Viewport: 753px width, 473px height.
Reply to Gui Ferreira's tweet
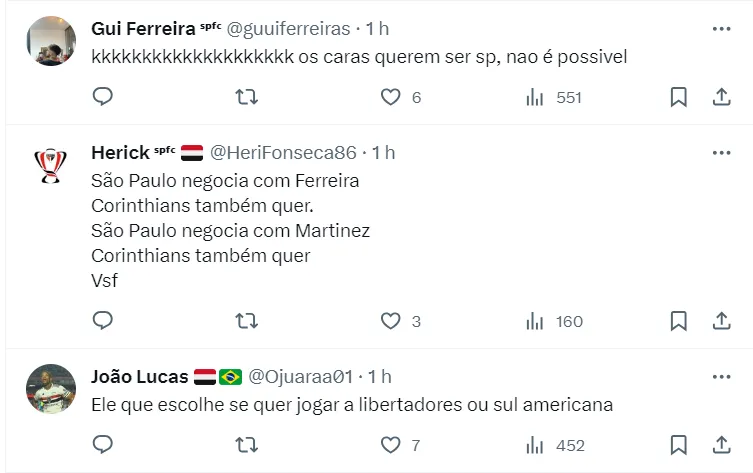coord(103,97)
